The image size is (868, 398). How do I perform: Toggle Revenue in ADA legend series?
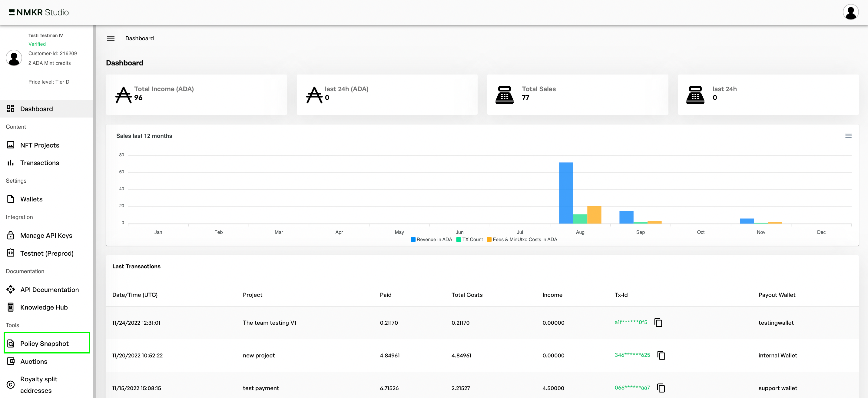click(x=431, y=240)
